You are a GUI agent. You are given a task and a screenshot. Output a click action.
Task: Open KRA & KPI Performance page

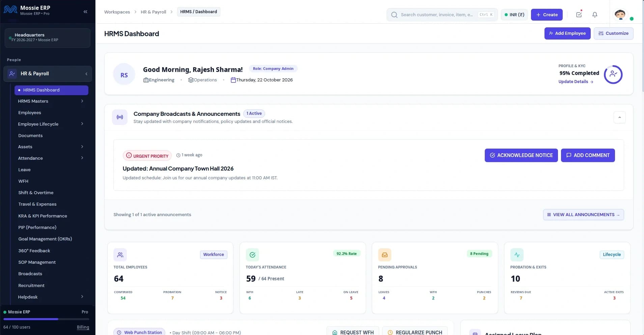tap(43, 216)
